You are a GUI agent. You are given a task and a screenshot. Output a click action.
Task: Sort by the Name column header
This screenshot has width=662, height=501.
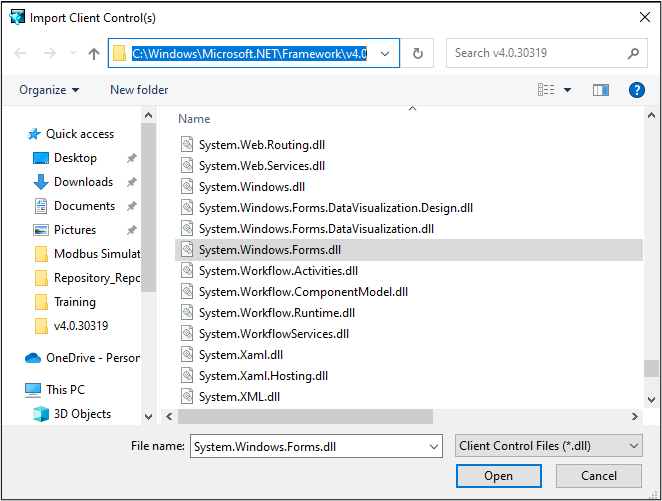pos(194,119)
